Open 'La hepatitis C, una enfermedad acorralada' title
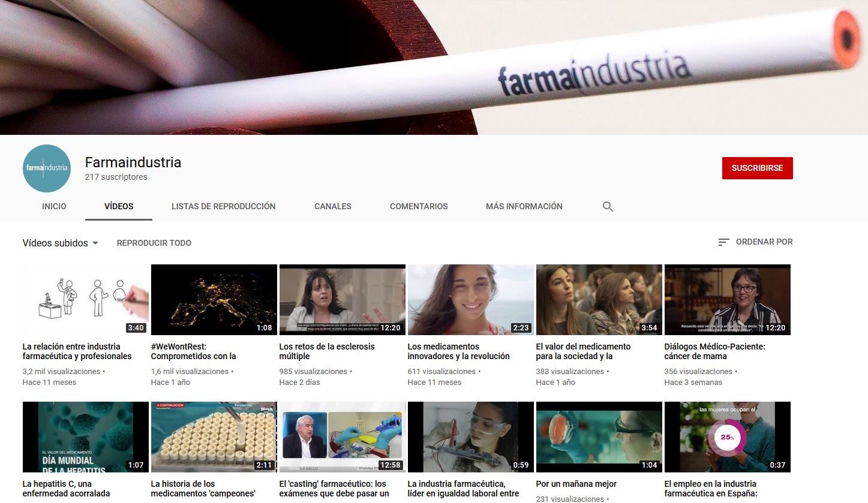 (x=67, y=489)
